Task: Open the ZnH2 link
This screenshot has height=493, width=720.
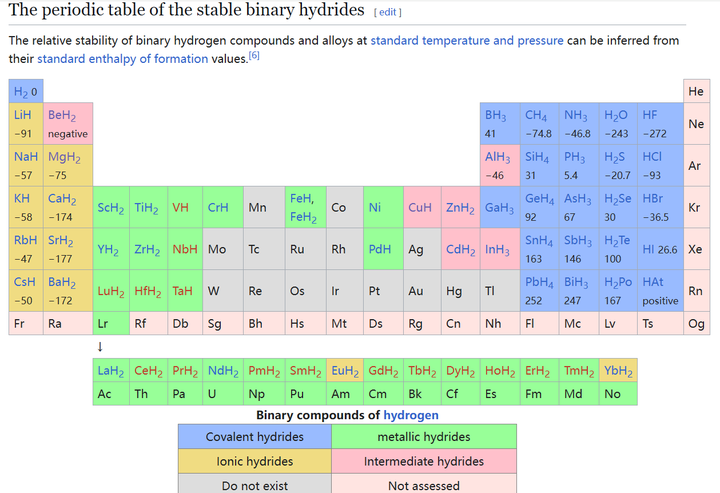Action: (460, 208)
